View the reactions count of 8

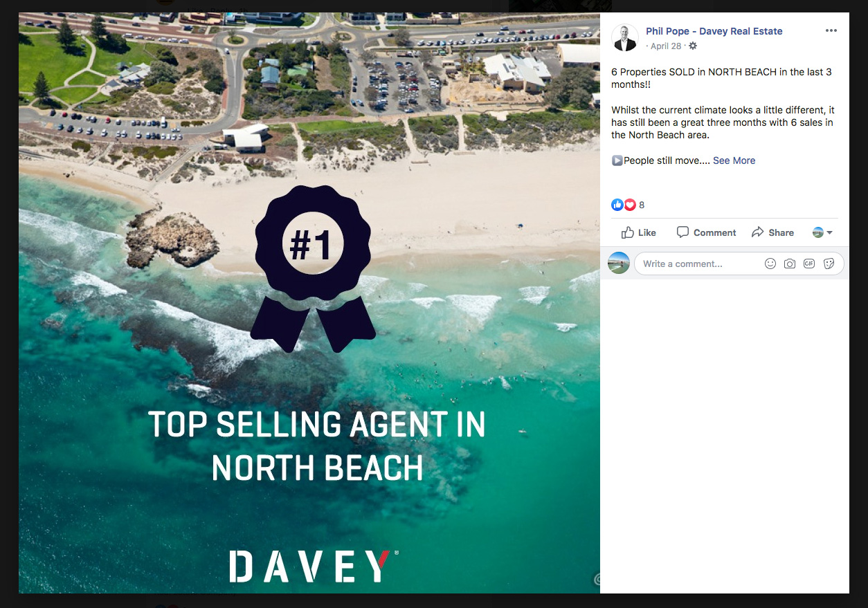(x=642, y=205)
